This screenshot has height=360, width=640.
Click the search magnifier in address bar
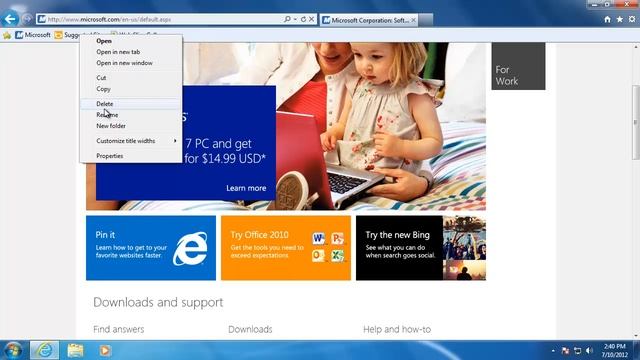[287, 19]
